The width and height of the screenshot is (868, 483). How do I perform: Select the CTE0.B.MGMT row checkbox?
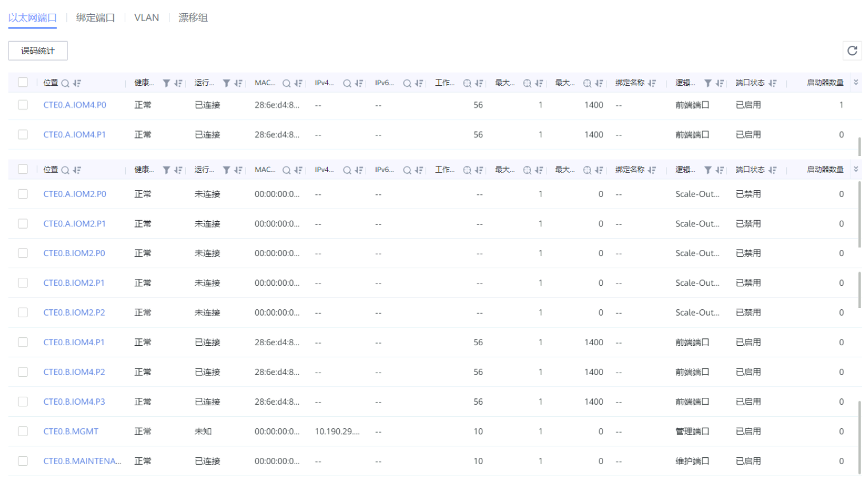[x=23, y=432]
